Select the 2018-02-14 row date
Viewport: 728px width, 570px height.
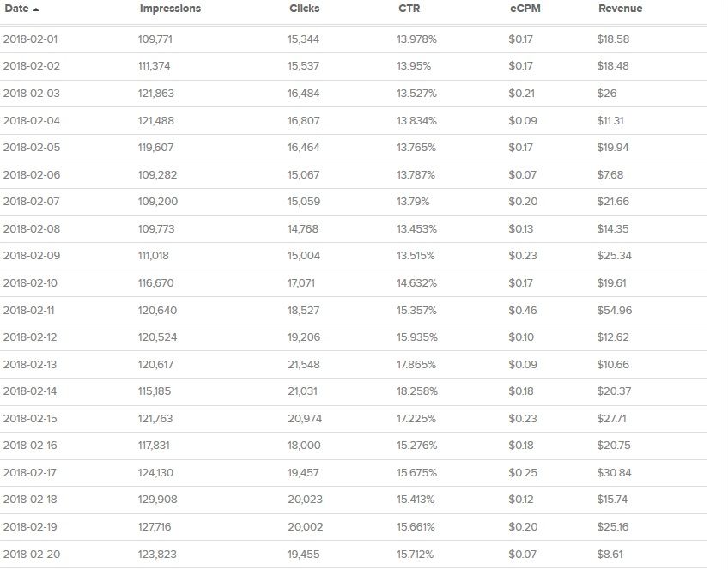pos(31,391)
